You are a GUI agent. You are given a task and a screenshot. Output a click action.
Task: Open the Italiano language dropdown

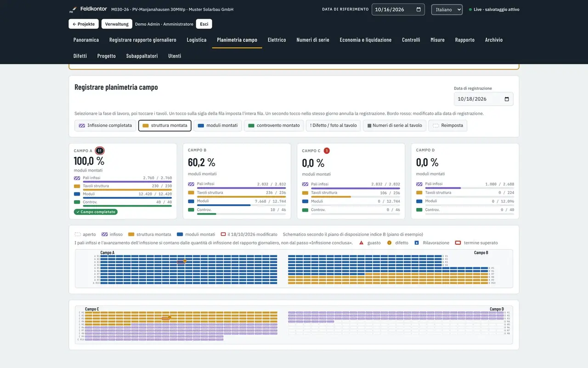pyautogui.click(x=447, y=10)
